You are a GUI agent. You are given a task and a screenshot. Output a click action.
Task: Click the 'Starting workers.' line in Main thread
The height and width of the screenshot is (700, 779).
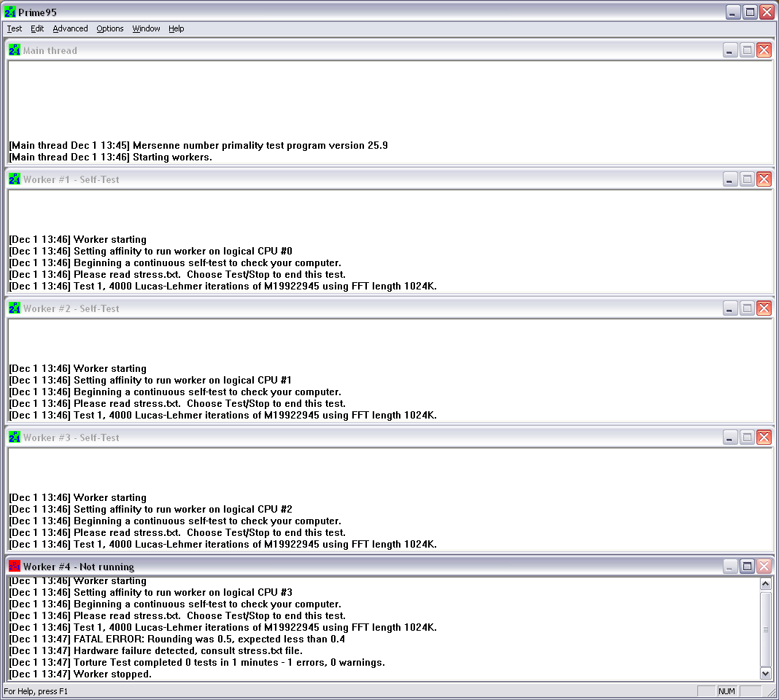[x=111, y=157]
